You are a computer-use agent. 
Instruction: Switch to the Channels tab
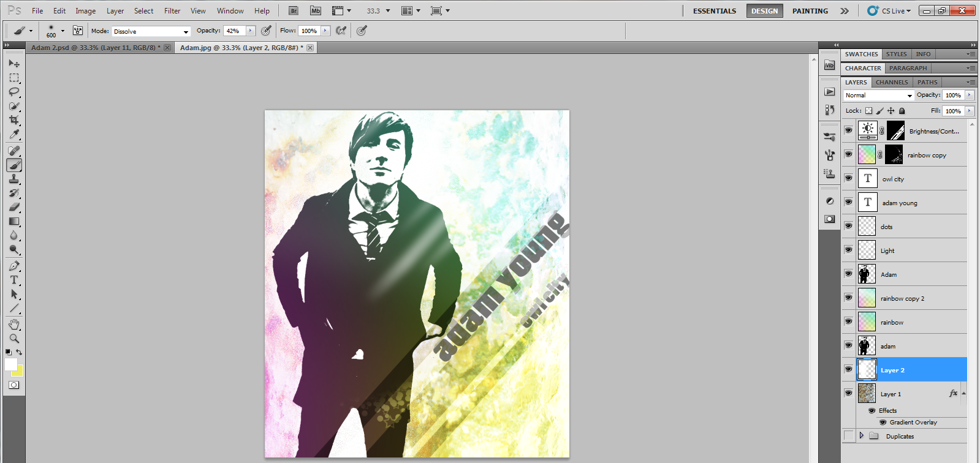892,82
